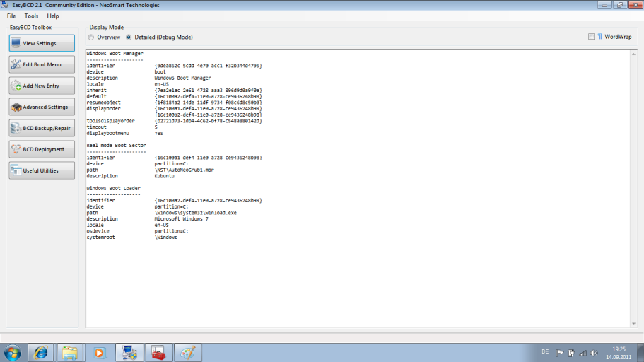Image resolution: width=644 pixels, height=362 pixels.
Task: Click the DE language indicator
Action: tap(545, 351)
